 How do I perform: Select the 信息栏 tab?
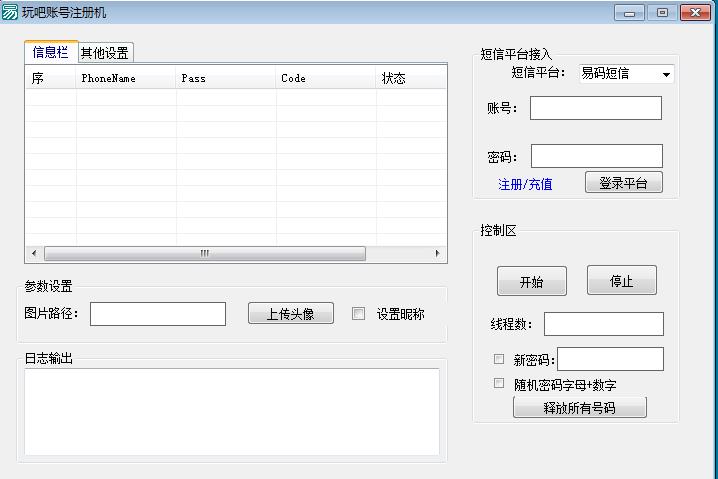pyautogui.click(x=51, y=53)
